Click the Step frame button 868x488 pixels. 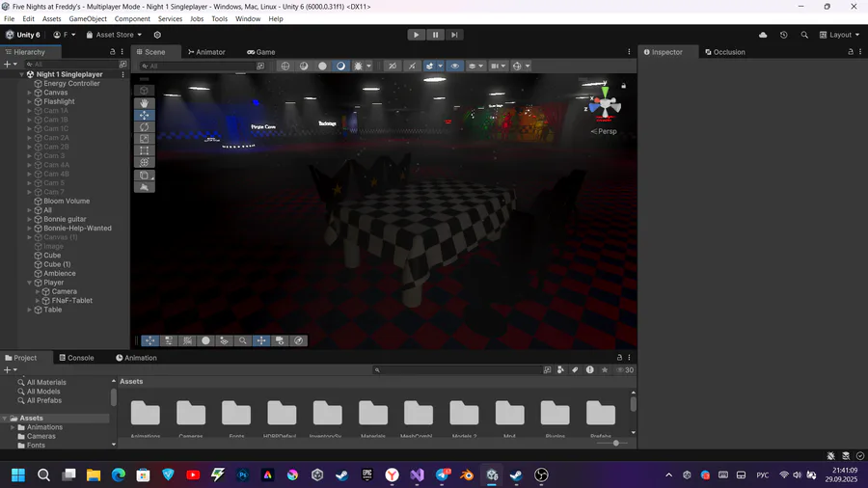point(454,35)
